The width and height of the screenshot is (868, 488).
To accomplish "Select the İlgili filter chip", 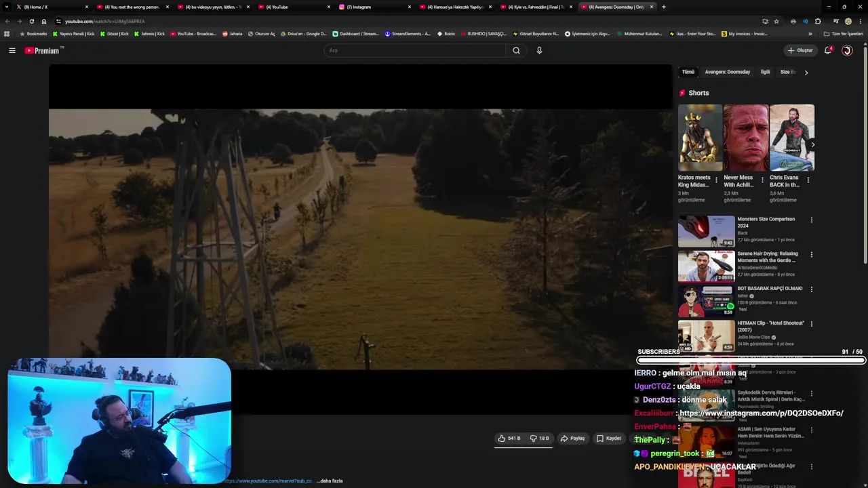I will 765,72.
